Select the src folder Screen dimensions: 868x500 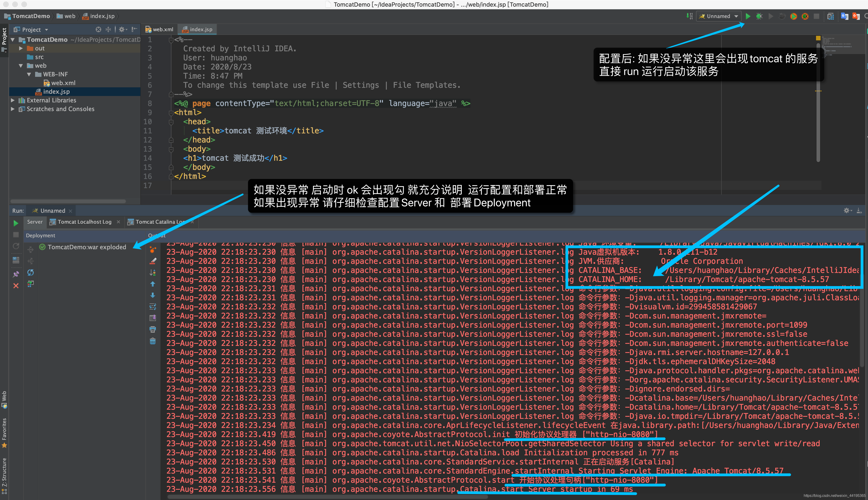[35, 57]
